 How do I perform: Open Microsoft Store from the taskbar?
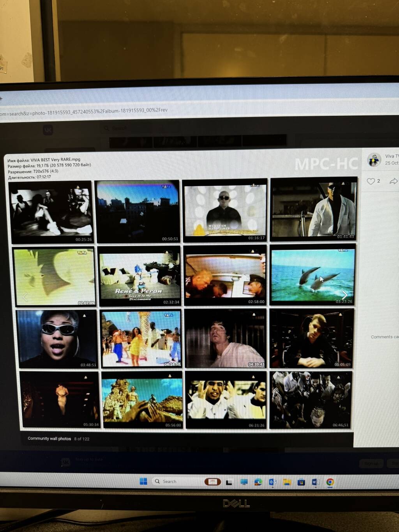coord(301,482)
